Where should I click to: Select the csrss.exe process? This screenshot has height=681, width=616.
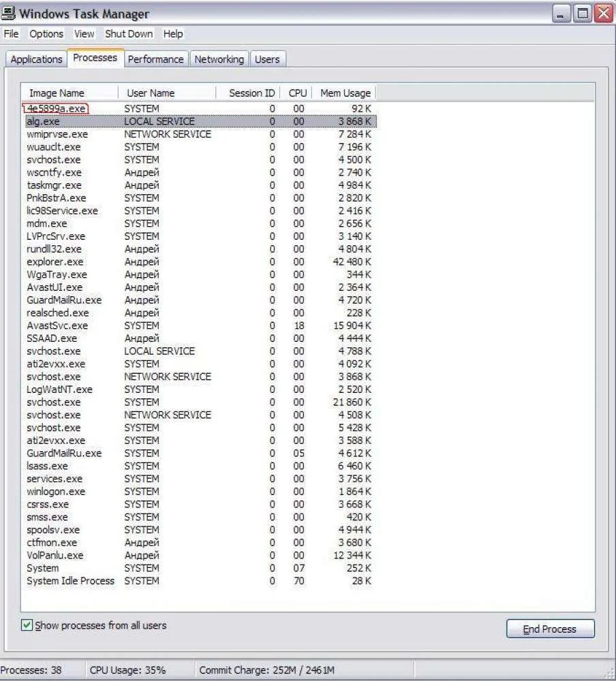pos(200,504)
